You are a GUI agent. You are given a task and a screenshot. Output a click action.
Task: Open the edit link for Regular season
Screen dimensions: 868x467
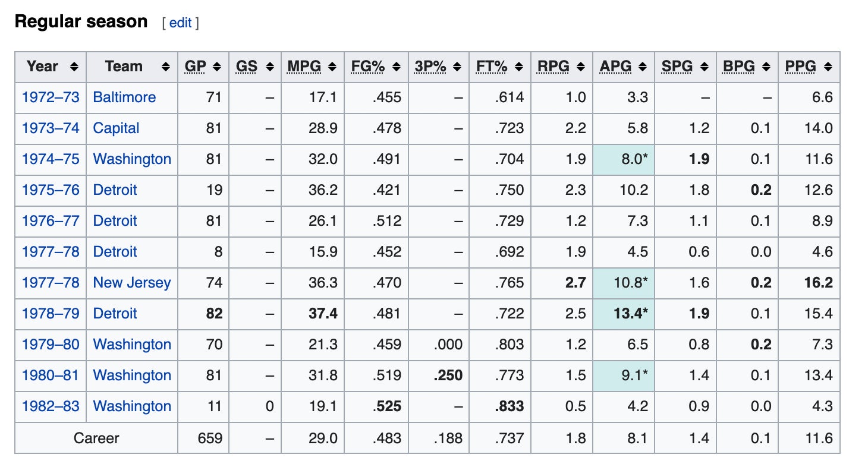180,23
